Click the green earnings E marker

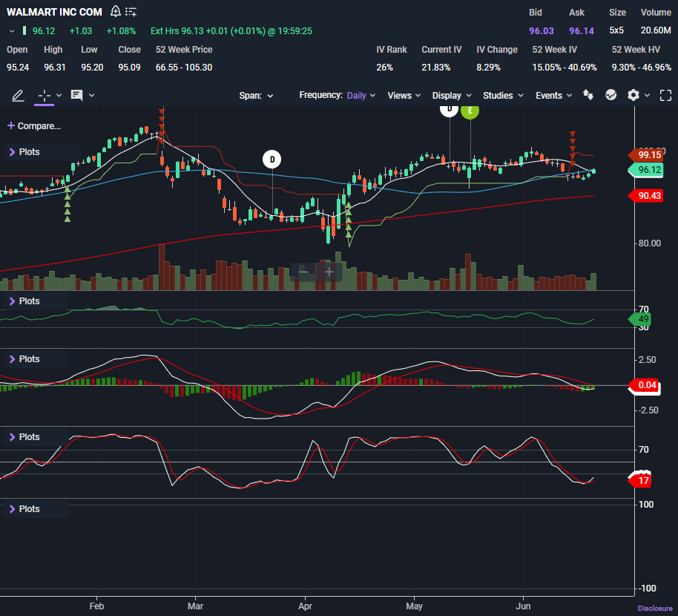point(470,111)
